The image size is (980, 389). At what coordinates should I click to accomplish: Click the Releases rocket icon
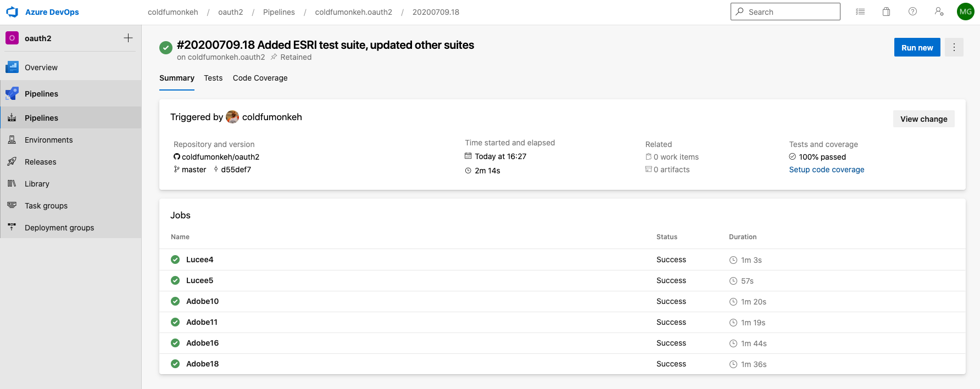[x=12, y=162]
